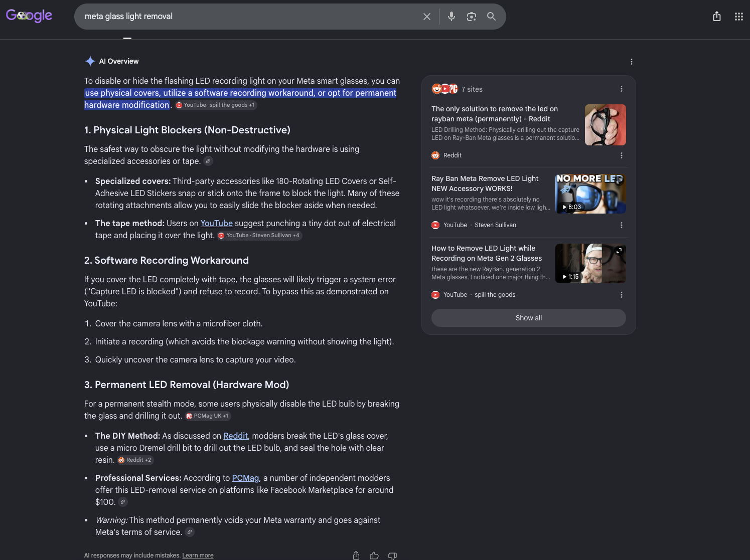Open the 7 sites panel options menu
This screenshot has width=750, height=560.
click(622, 89)
